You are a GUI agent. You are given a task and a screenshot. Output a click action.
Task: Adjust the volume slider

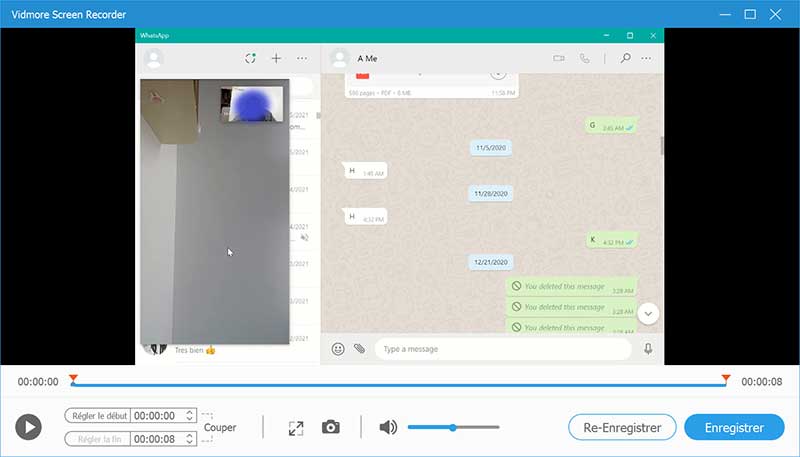pyautogui.click(x=453, y=427)
